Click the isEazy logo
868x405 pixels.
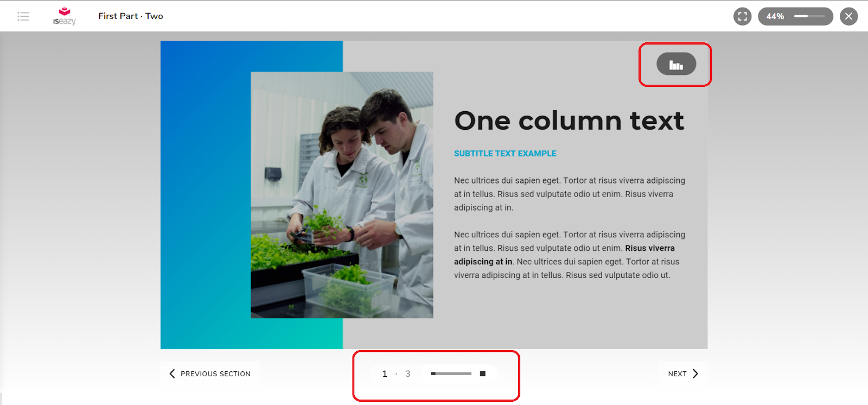[64, 16]
